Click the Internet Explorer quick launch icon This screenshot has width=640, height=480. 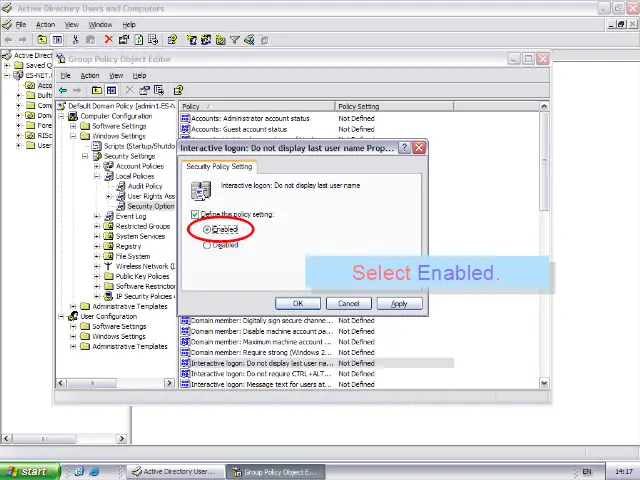(94, 471)
